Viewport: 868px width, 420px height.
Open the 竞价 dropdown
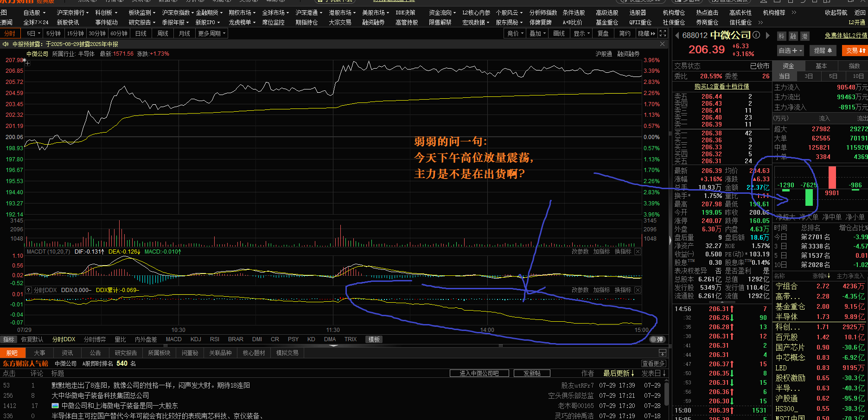515,33
